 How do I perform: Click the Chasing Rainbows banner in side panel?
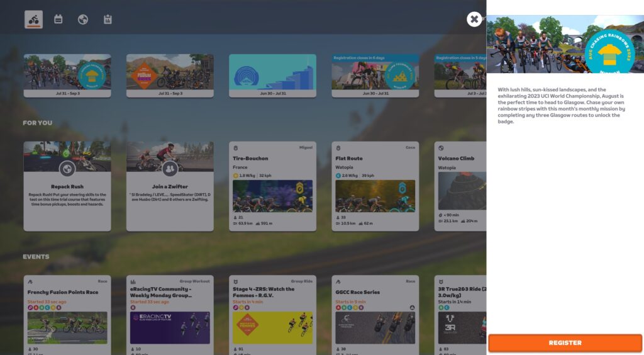tap(565, 44)
